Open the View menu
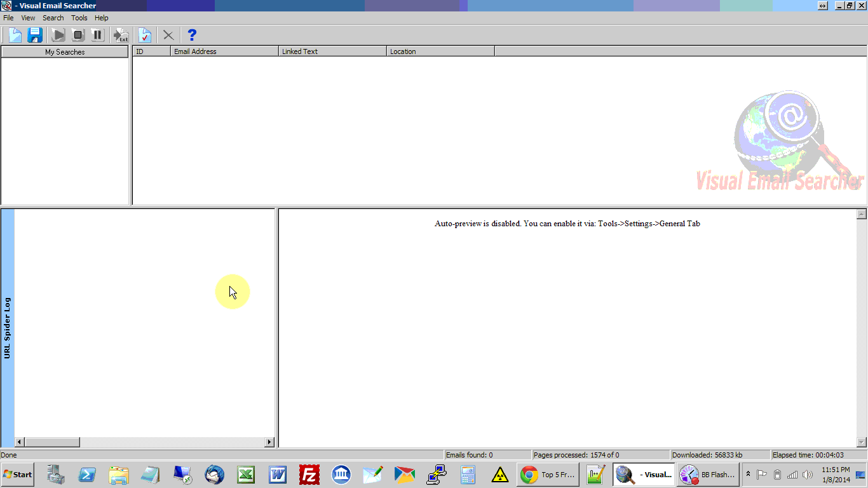Viewport: 868px width, 488px height. point(28,18)
